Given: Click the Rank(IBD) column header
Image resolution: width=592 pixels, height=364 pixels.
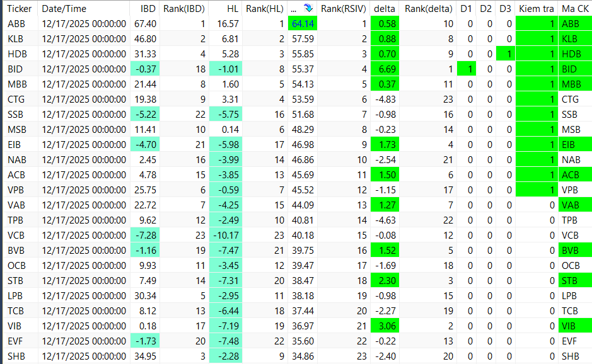Looking at the screenshot, I should tap(184, 8).
